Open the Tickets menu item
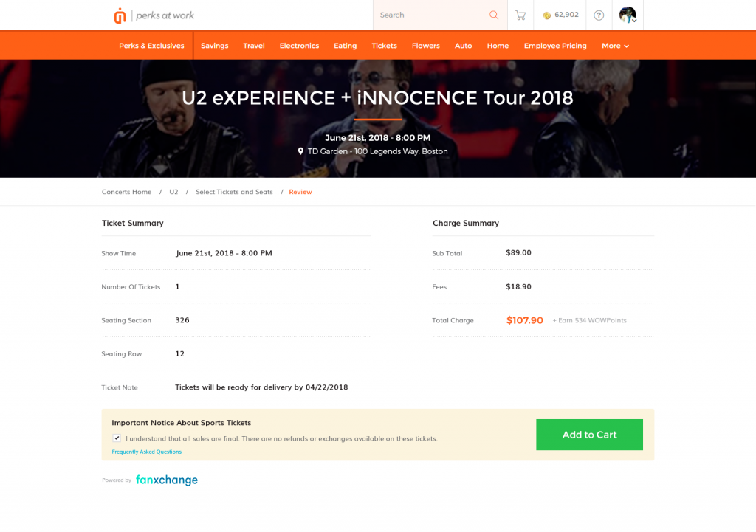Image resolution: width=756 pixels, height=532 pixels. pyautogui.click(x=384, y=46)
